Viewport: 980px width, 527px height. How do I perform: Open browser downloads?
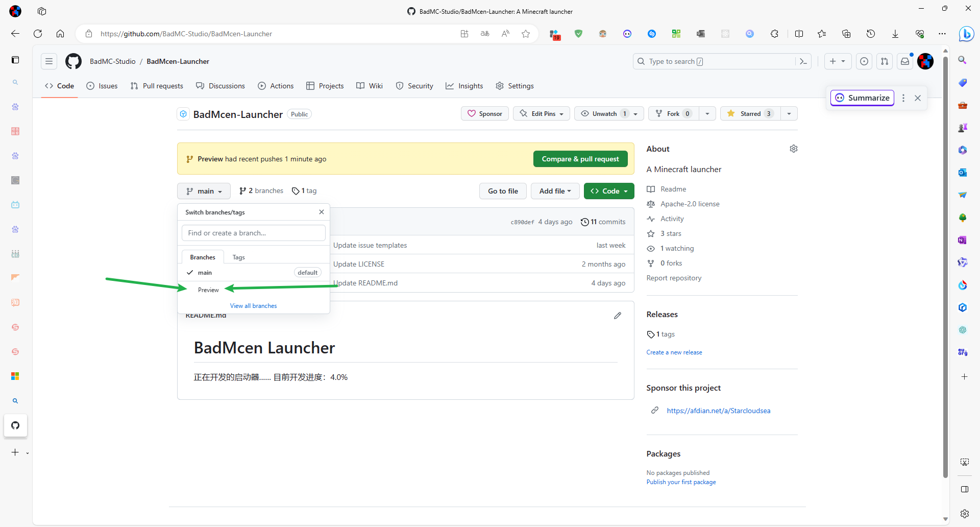click(895, 34)
